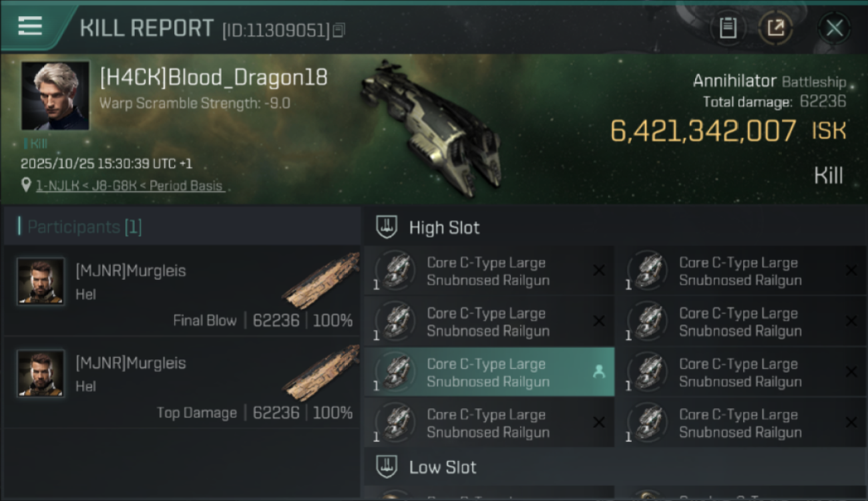Image resolution: width=868 pixels, height=501 pixels.
Task: Close the kill report window
Action: click(835, 28)
